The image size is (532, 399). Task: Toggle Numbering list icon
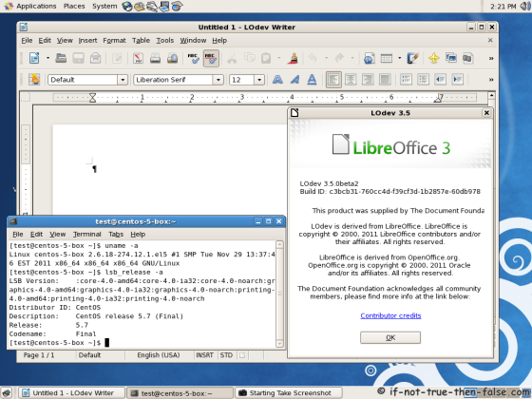click(407, 80)
